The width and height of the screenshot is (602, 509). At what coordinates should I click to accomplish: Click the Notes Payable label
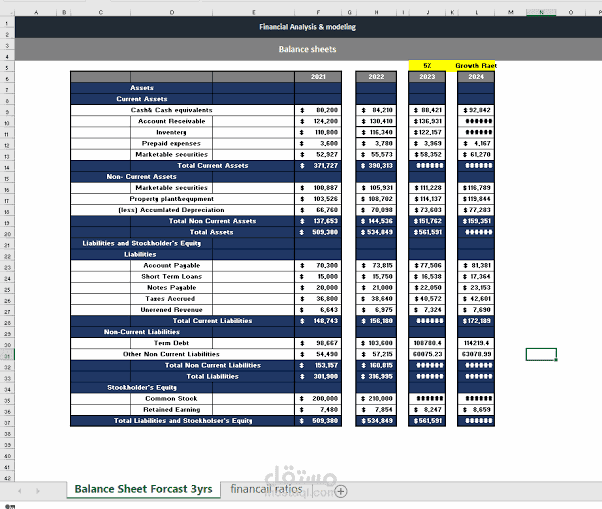(x=172, y=288)
